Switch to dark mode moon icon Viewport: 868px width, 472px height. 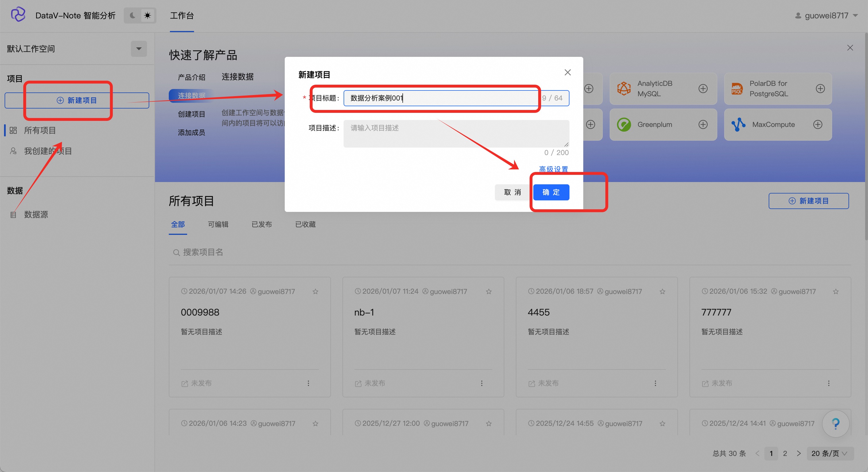click(x=132, y=16)
